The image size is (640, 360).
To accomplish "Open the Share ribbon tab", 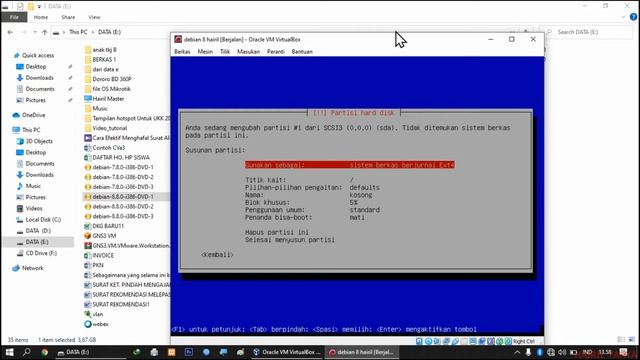I will pyautogui.click(x=68, y=17).
